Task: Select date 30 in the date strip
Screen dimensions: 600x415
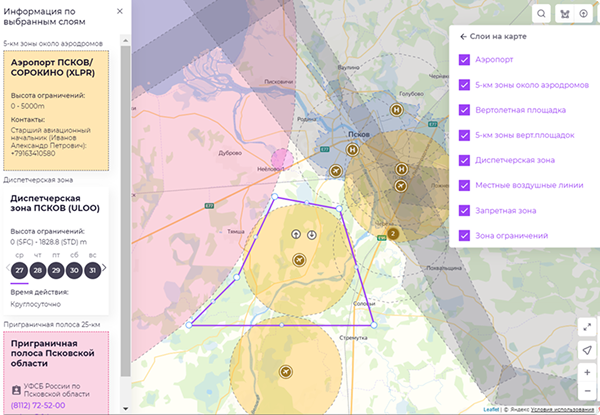Action: pyautogui.click(x=74, y=271)
